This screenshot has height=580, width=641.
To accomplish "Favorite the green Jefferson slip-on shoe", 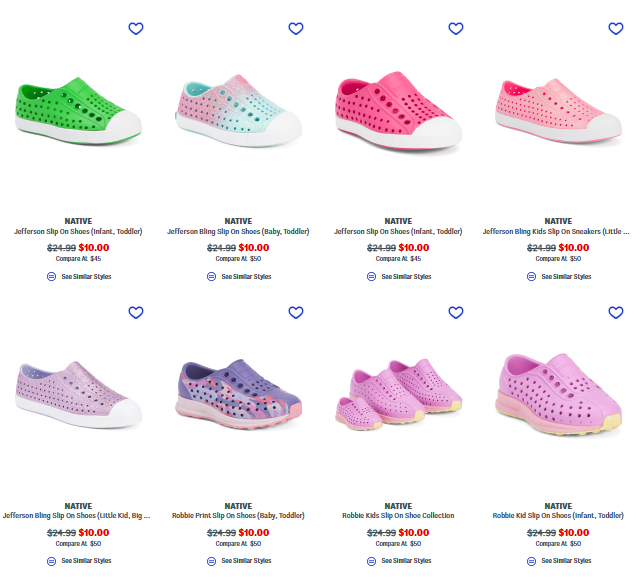I will pos(136,29).
